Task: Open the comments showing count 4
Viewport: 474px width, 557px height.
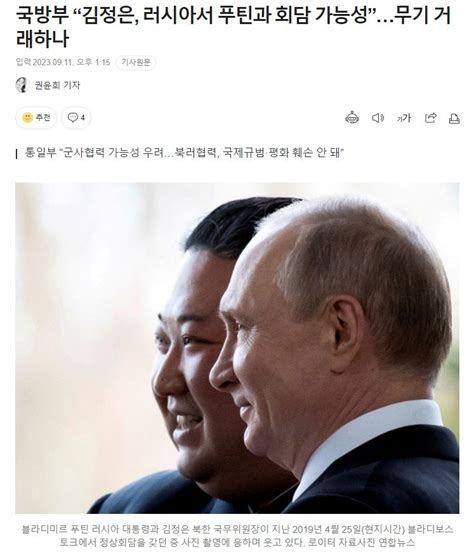Action: click(x=76, y=118)
